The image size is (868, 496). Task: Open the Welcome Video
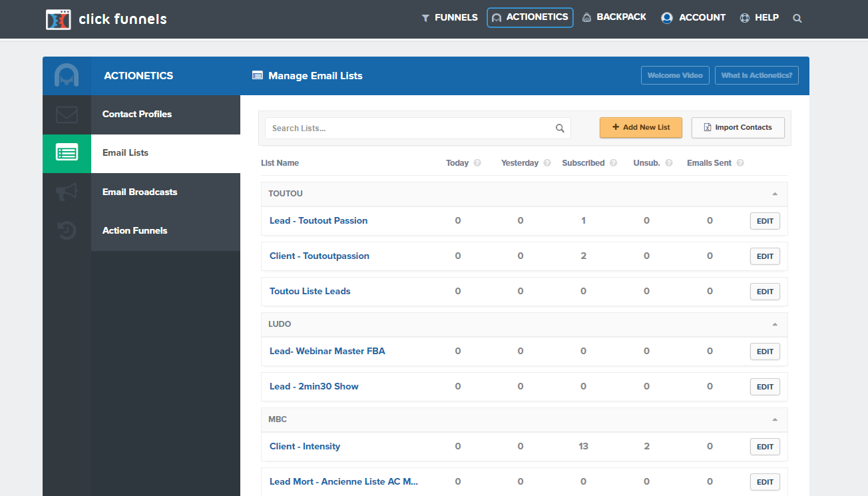[x=675, y=75]
